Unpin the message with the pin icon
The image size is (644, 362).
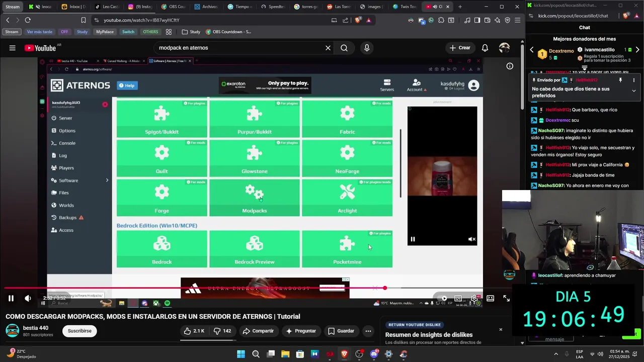(x=620, y=80)
